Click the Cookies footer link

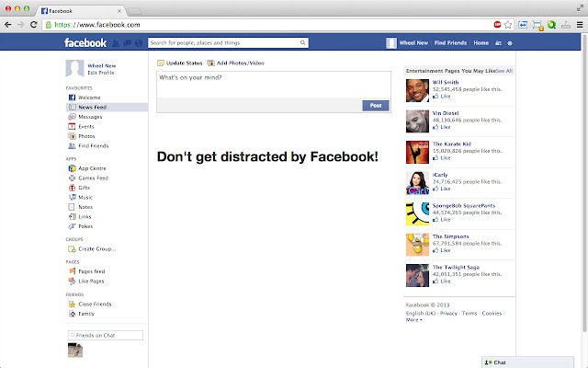click(492, 313)
